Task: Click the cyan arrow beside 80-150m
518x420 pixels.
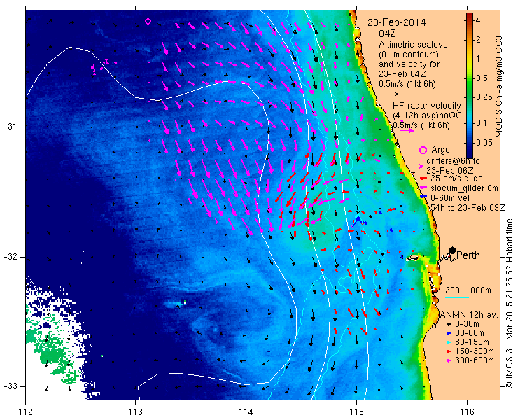Action: tap(448, 342)
